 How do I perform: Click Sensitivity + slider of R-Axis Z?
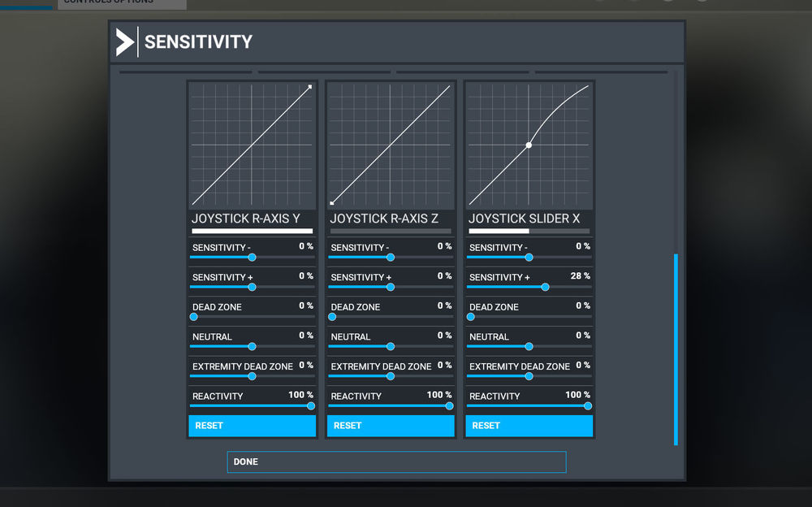(391, 287)
